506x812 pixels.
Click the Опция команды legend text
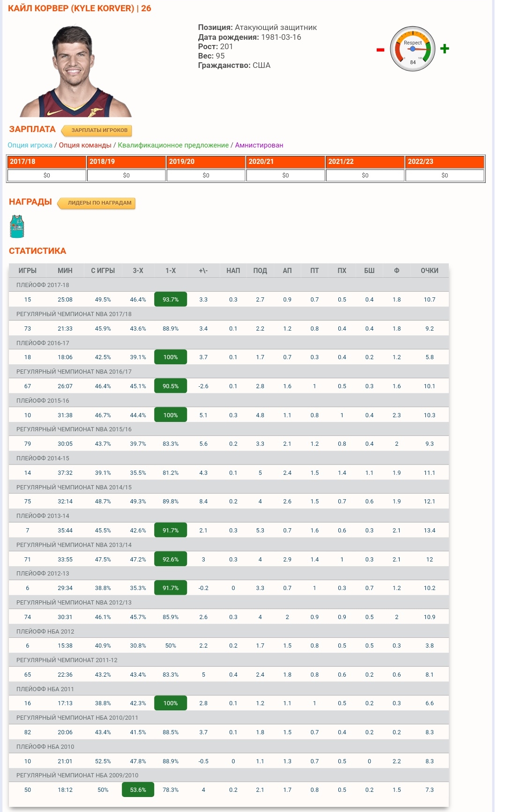[x=85, y=145]
